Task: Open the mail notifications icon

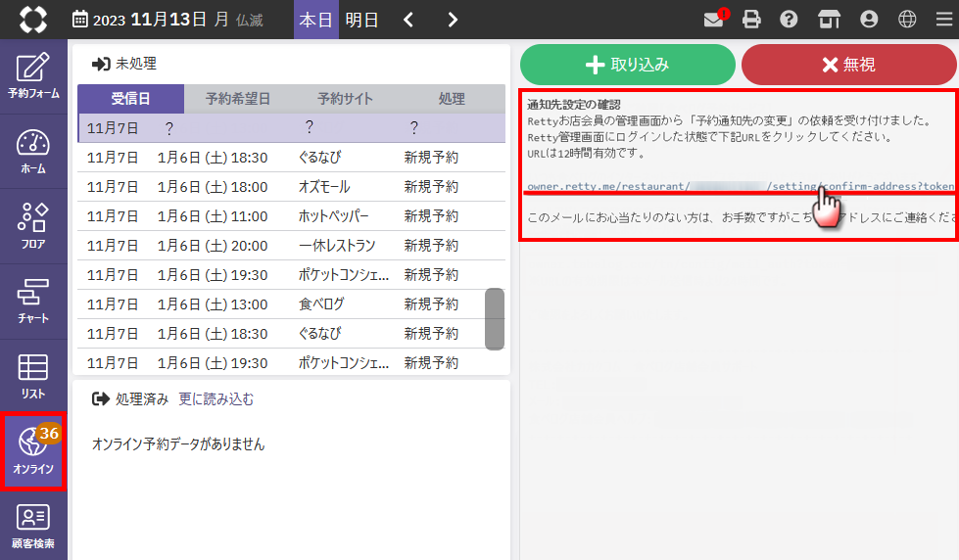Action: point(716,20)
